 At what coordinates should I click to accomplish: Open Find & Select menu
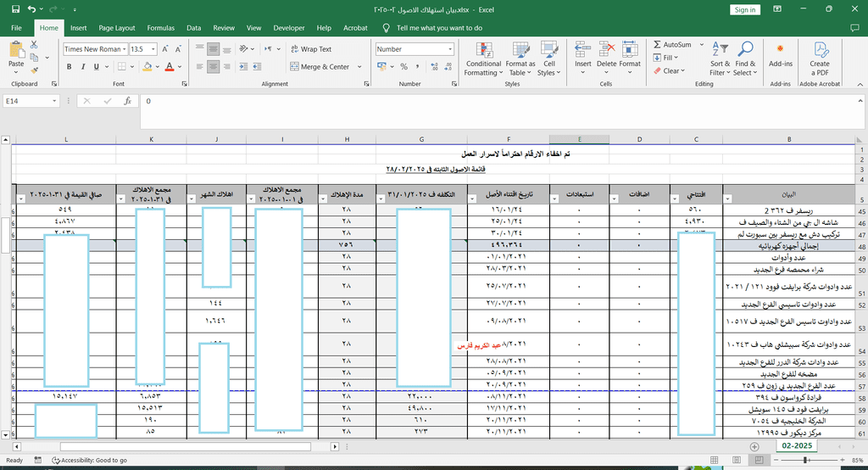pyautogui.click(x=745, y=59)
